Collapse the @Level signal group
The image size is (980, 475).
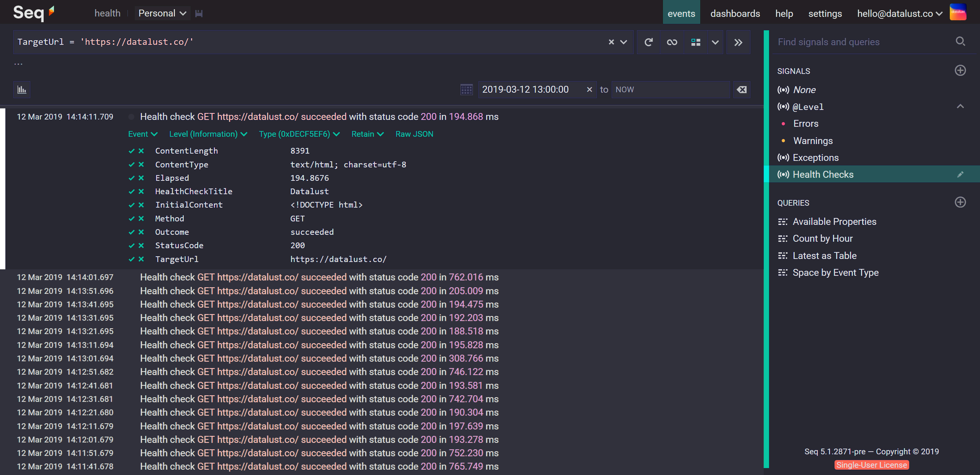click(x=960, y=106)
